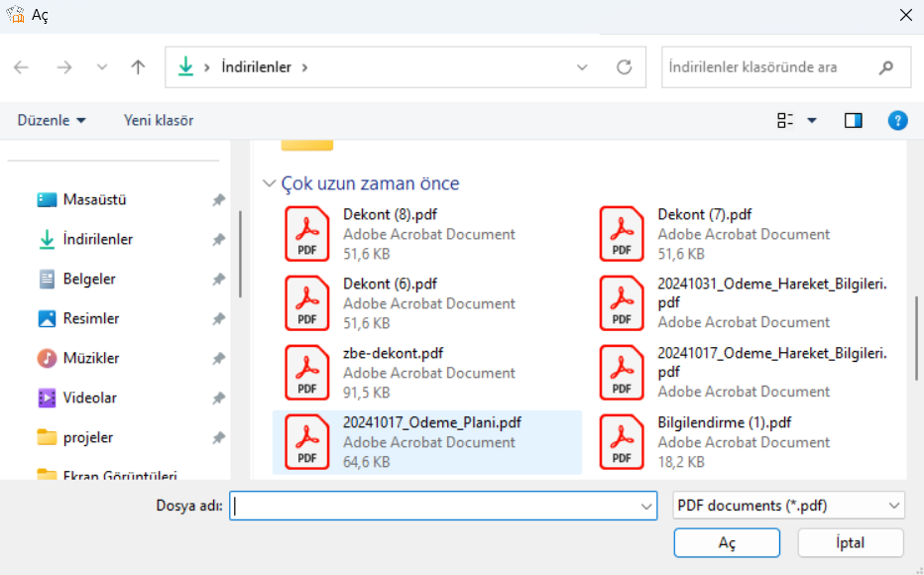Select the zbe-dekont.pdf file icon
The image size is (924, 575).
pos(307,372)
